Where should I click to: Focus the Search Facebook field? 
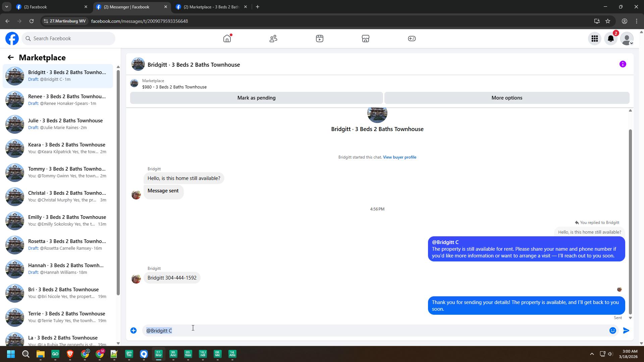click(x=69, y=39)
